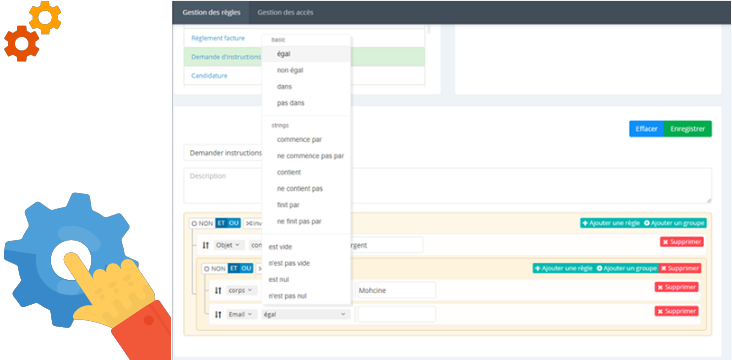Screen dimensions: 732x360
Task: Delete the Objet rule with Supprimer
Action: [682, 242]
